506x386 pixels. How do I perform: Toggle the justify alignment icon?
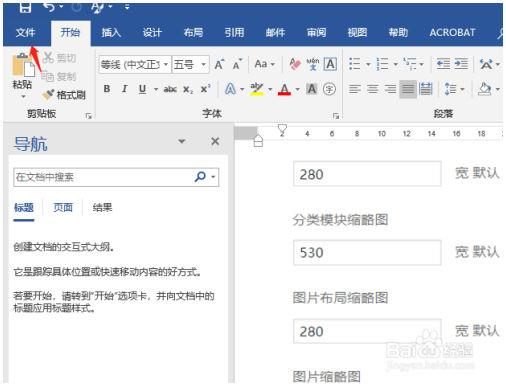pyautogui.click(x=408, y=89)
